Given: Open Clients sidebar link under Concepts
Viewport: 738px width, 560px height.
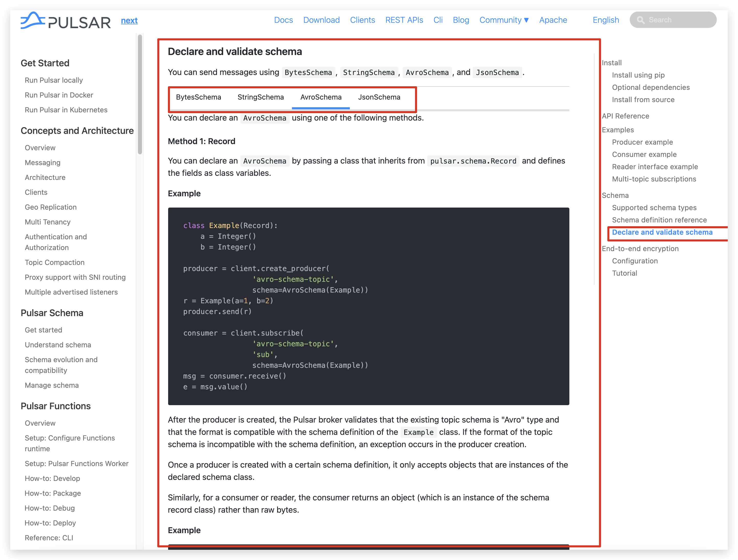Looking at the screenshot, I should point(36,192).
